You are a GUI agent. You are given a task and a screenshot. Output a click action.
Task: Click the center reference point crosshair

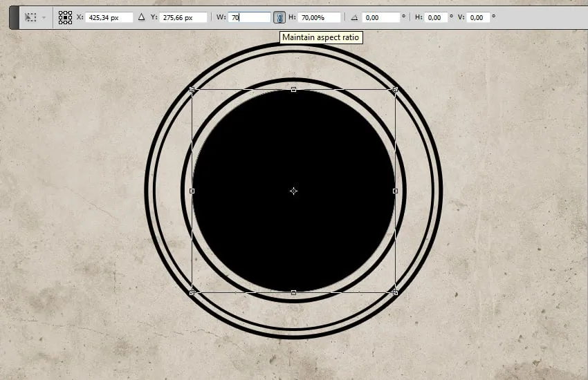[293, 191]
